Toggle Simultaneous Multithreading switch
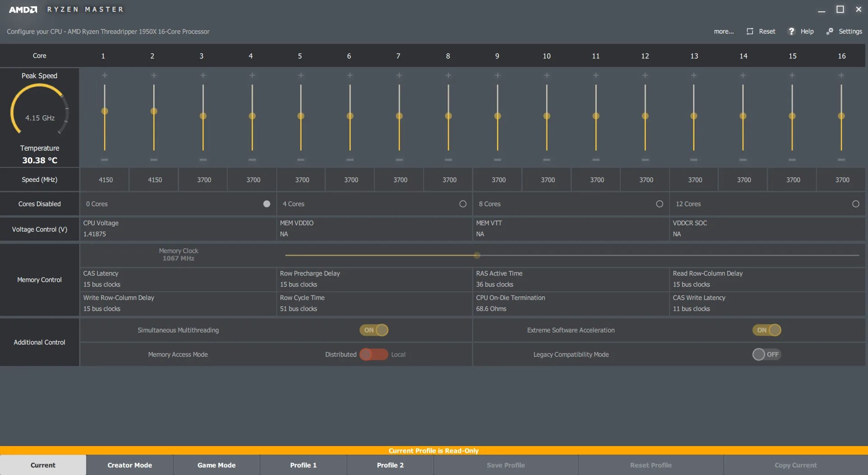 tap(374, 330)
